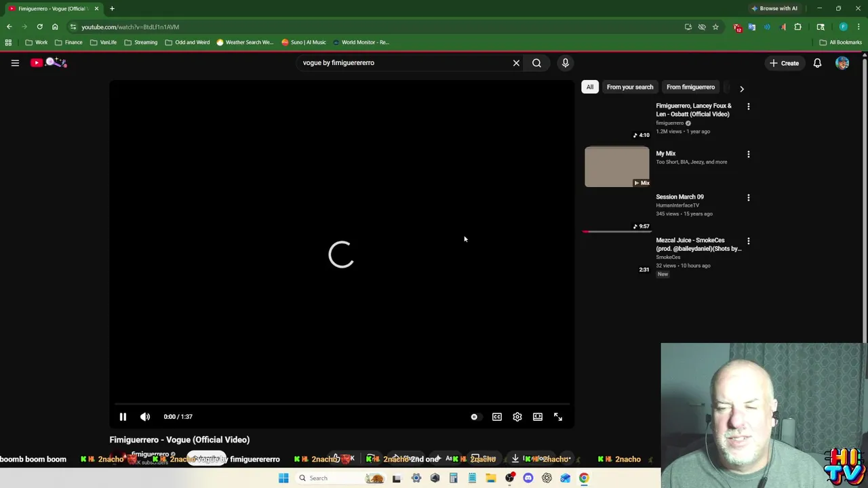Open Chrome three-dot menu
The height and width of the screenshot is (488, 868).
859,27
